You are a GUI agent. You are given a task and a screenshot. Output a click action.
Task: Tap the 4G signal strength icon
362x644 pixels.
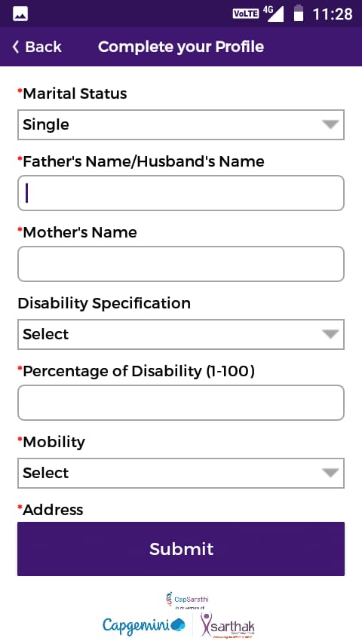(274, 14)
